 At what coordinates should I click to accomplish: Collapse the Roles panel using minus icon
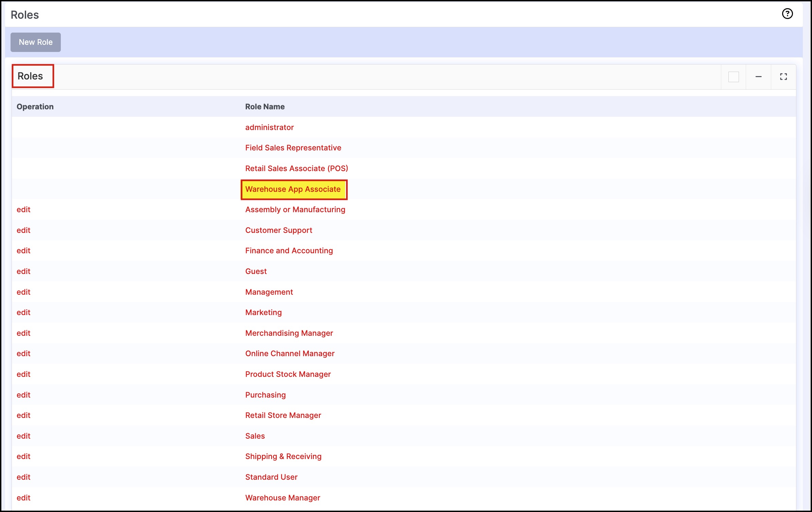758,77
